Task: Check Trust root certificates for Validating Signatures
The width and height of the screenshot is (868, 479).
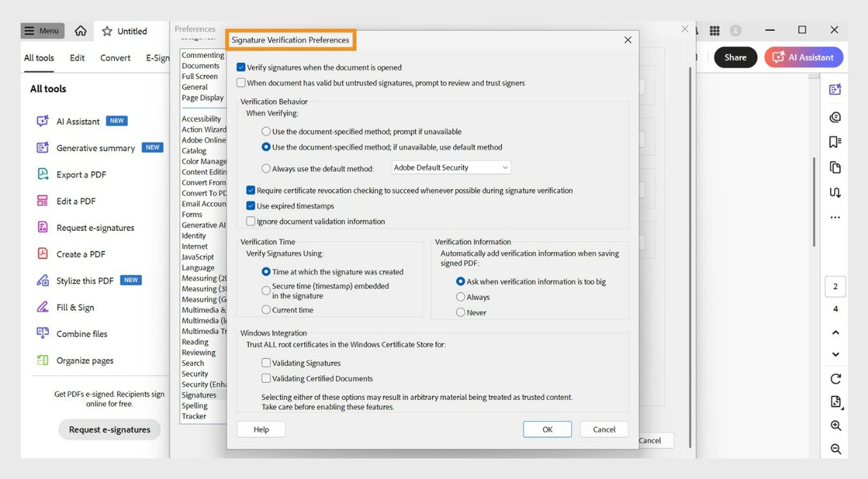Action: [x=266, y=362]
